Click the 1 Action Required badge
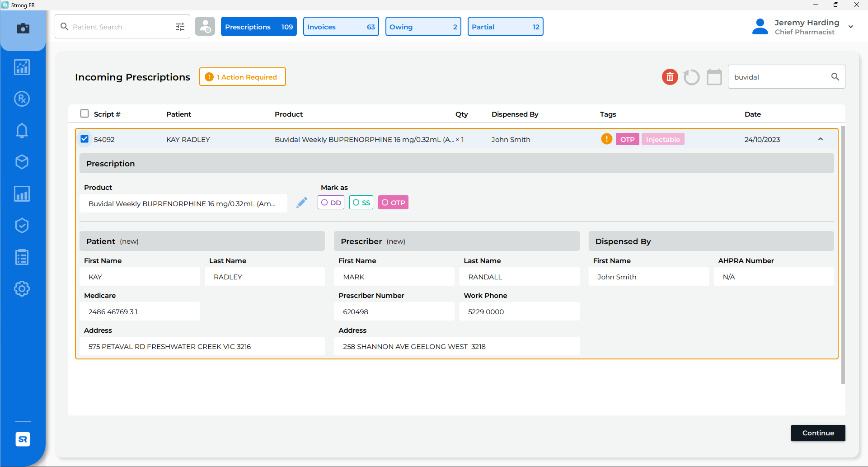Image resolution: width=868 pixels, height=467 pixels. (242, 76)
